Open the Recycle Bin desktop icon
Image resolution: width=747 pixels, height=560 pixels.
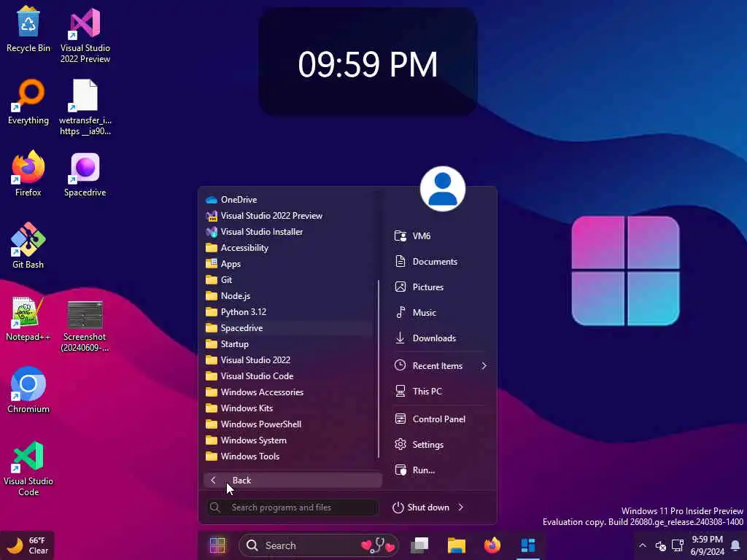tap(28, 29)
